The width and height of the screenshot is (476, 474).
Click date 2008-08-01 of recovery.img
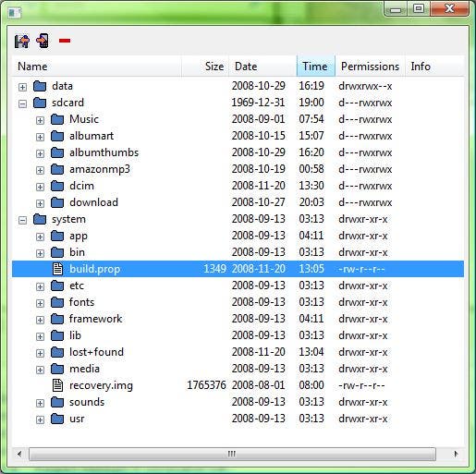click(x=258, y=385)
